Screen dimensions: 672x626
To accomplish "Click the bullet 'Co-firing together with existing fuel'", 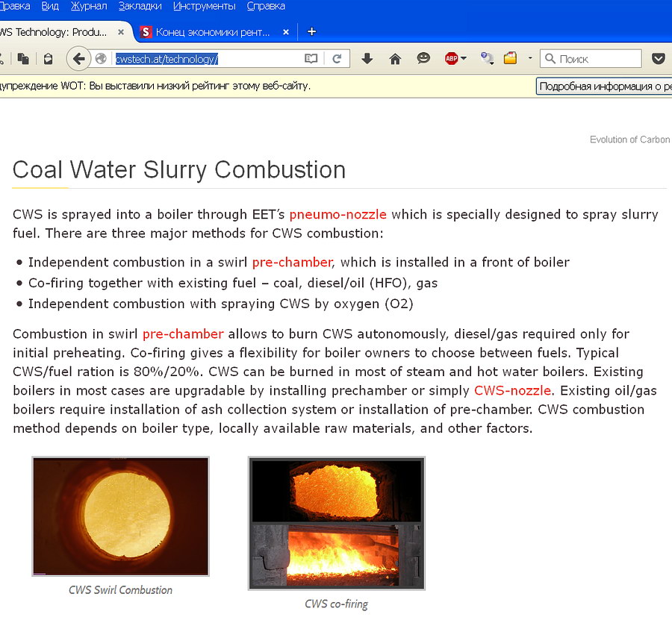I will pos(233,283).
